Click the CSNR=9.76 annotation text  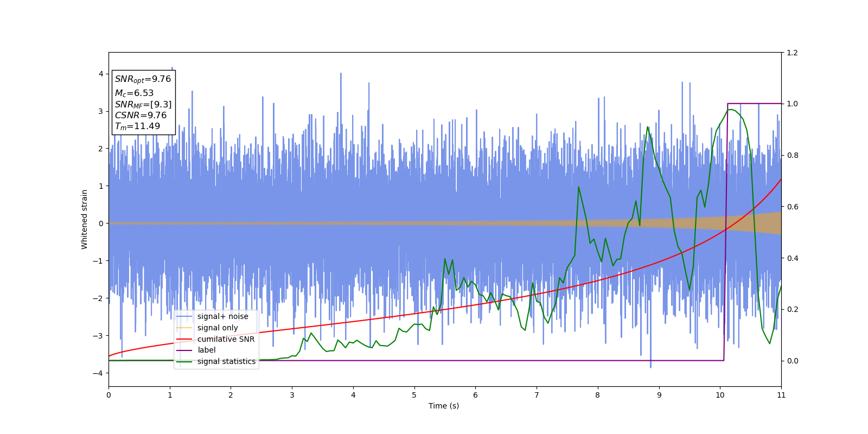tap(141, 115)
